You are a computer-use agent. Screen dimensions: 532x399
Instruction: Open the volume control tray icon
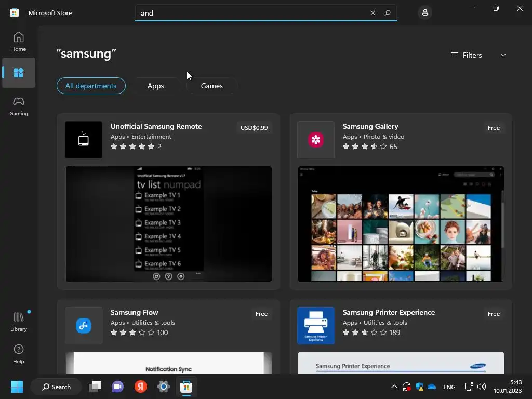click(x=482, y=387)
